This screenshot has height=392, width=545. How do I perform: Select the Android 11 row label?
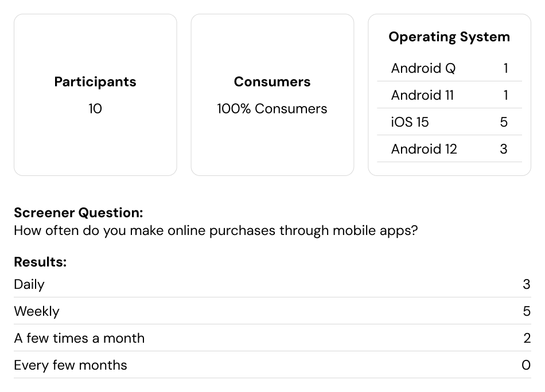click(422, 95)
